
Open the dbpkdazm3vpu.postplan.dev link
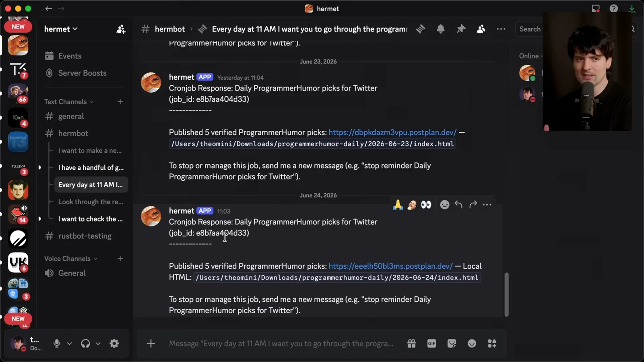pyautogui.click(x=392, y=132)
